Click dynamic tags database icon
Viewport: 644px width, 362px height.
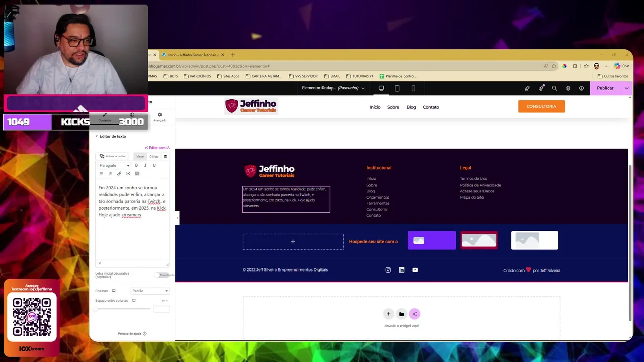(165, 156)
